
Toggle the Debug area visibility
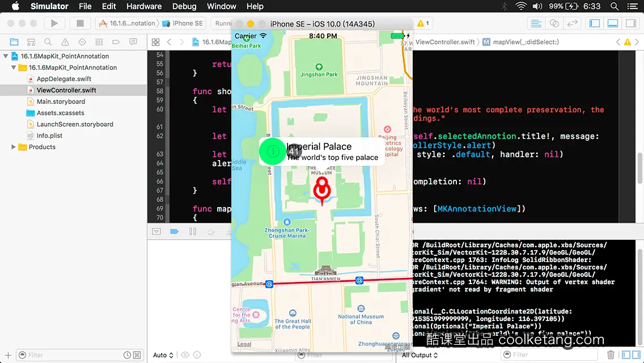point(613,23)
